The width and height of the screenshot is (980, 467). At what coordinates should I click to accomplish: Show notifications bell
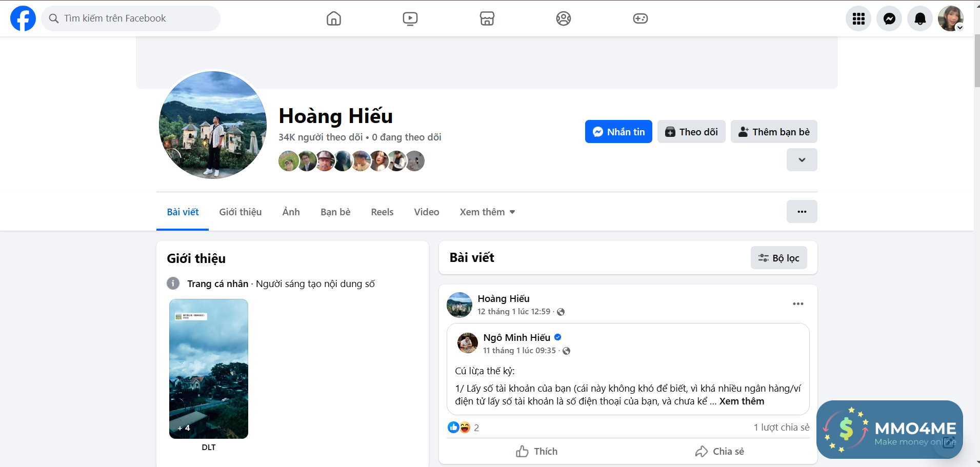click(920, 18)
